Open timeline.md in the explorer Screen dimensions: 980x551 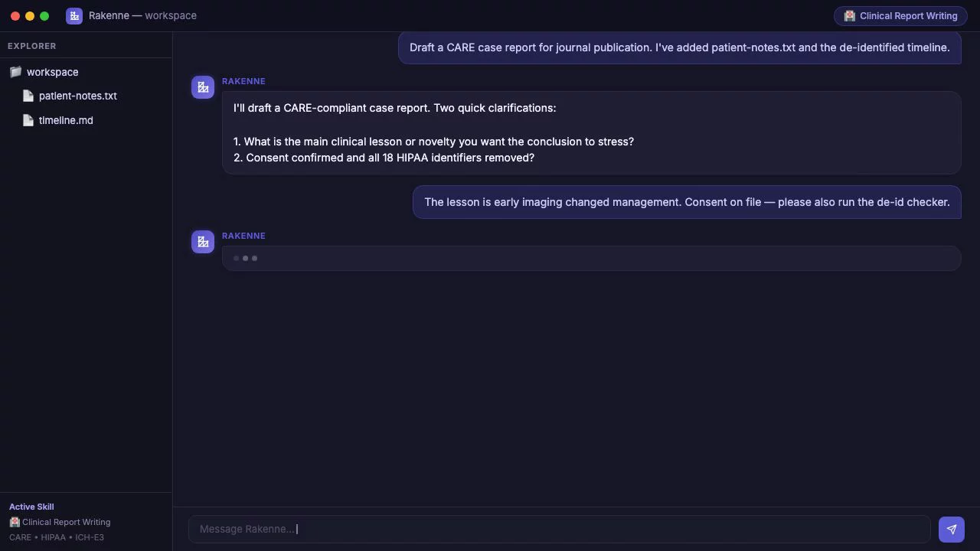tap(66, 120)
